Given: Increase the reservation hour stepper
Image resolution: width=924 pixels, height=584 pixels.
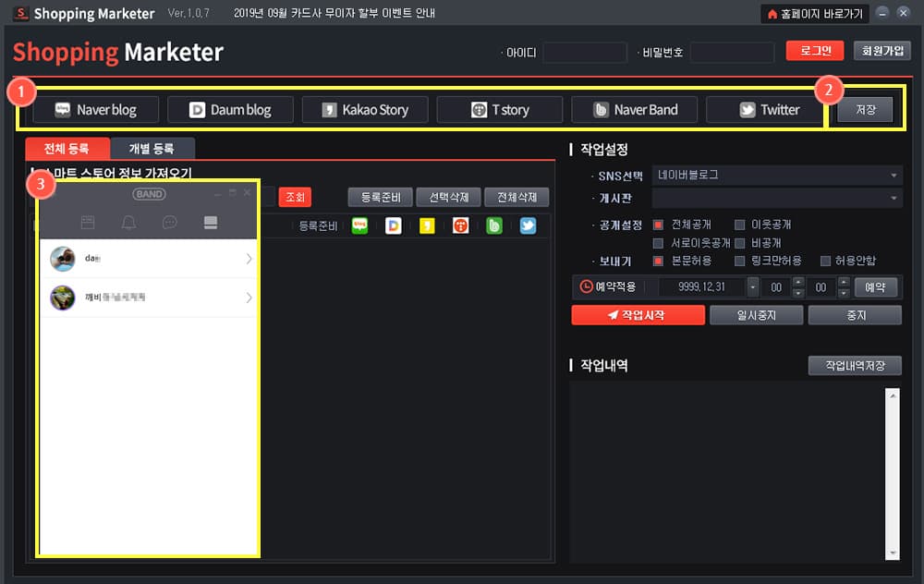Looking at the screenshot, I should (x=798, y=282).
